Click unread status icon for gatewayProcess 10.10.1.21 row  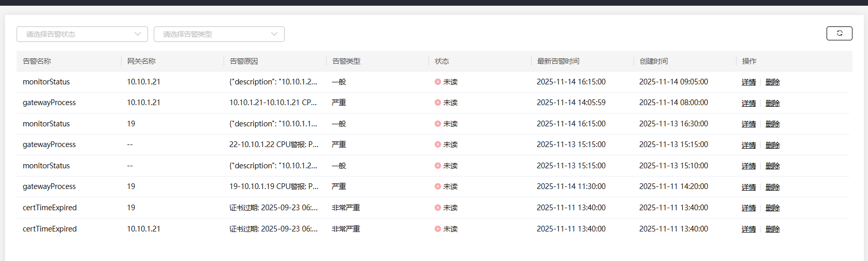coord(438,103)
